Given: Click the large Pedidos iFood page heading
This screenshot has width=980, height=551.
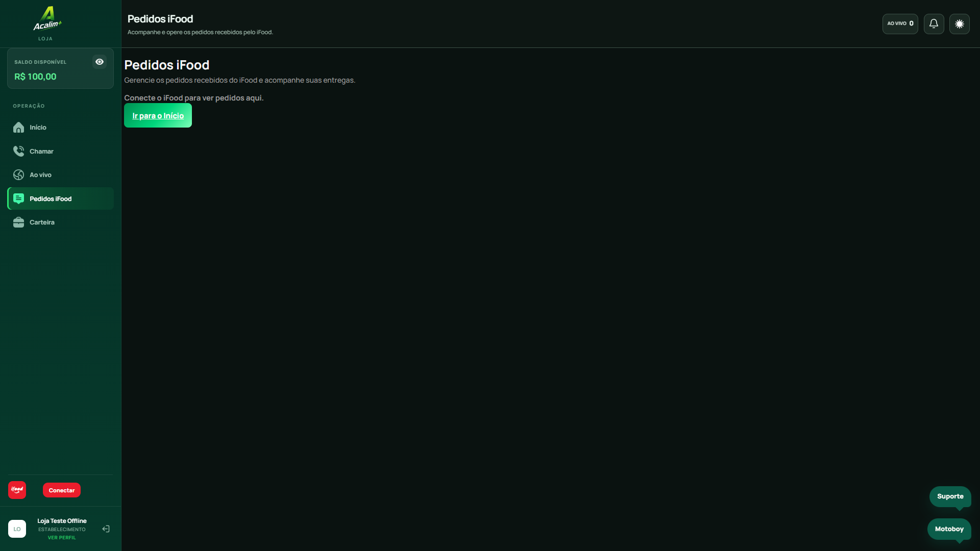Looking at the screenshot, I should point(167,65).
